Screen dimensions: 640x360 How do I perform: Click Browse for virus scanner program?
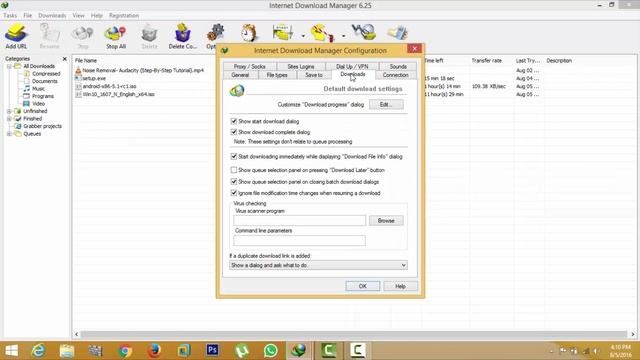tap(386, 220)
